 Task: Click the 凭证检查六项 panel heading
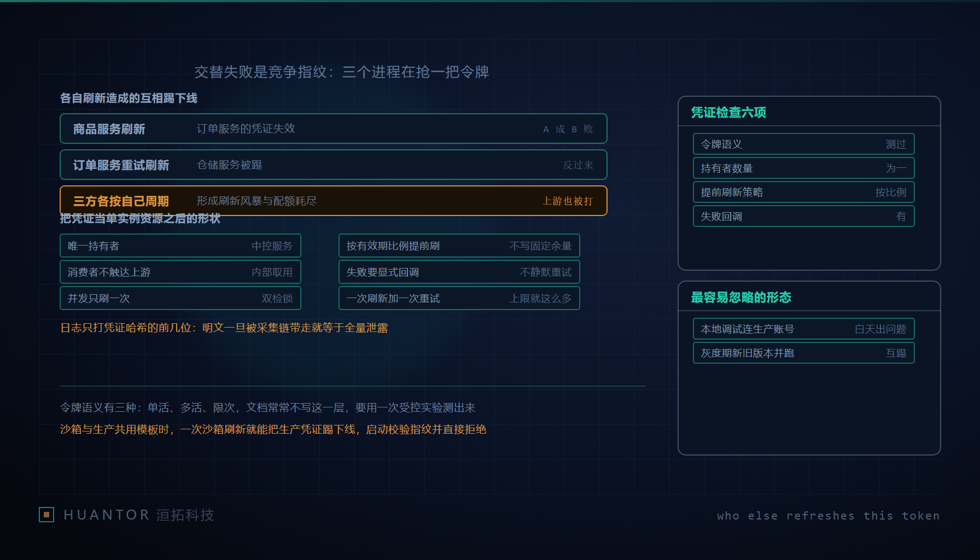pyautogui.click(x=728, y=112)
